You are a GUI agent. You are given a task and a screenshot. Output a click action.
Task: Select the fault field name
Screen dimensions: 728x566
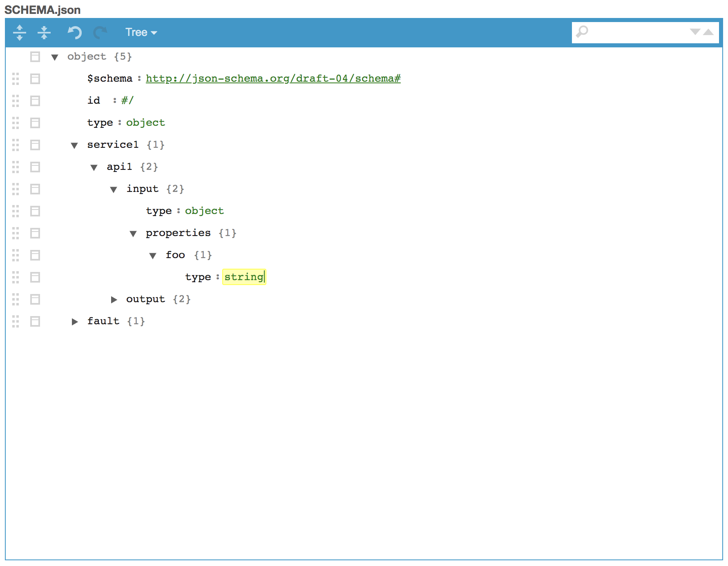(103, 321)
